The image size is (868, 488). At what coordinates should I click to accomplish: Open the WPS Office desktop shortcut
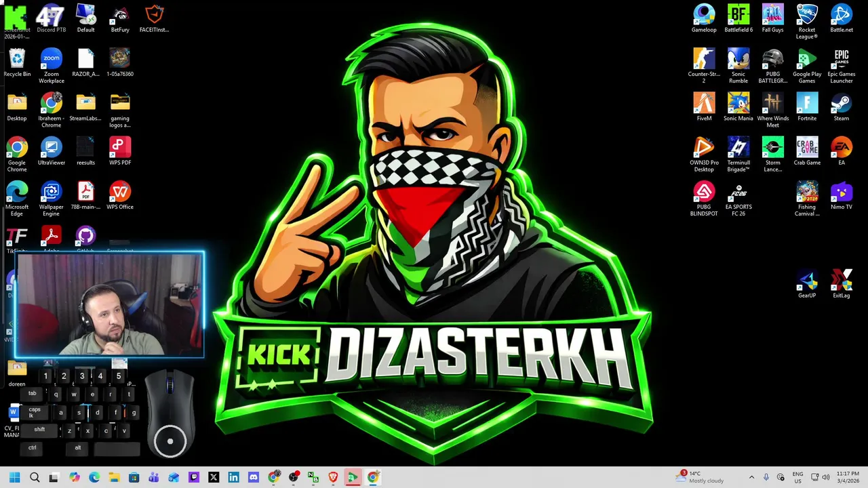coord(120,195)
